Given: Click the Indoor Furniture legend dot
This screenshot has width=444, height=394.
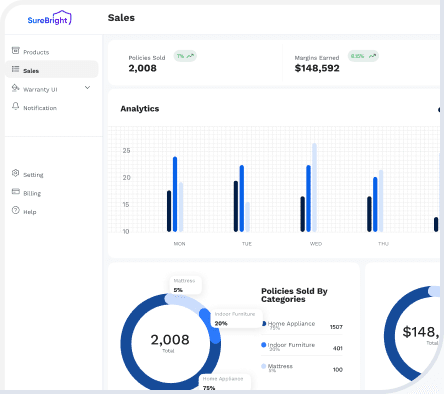Looking at the screenshot, I should pyautogui.click(x=264, y=345).
